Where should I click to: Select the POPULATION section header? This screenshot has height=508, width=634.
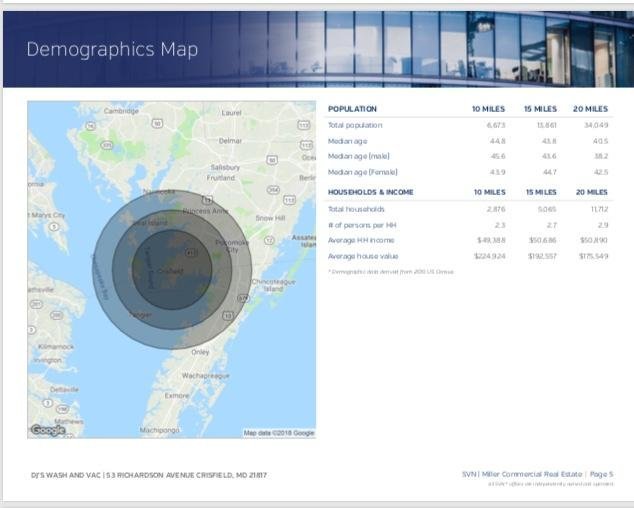point(352,108)
